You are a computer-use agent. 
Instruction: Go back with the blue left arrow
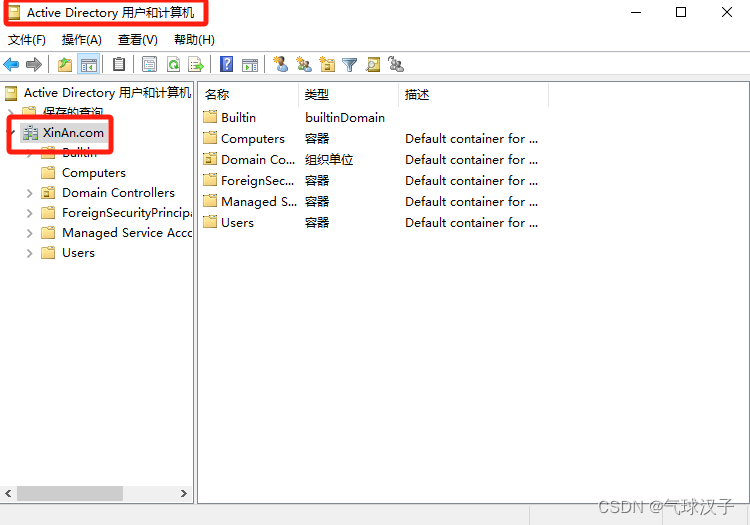tap(11, 64)
